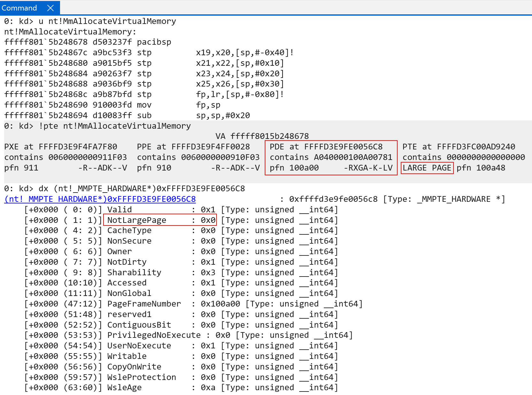Screen dimensions: 532x395
Task: Switch to the Command tab
Action: (x=19, y=8)
